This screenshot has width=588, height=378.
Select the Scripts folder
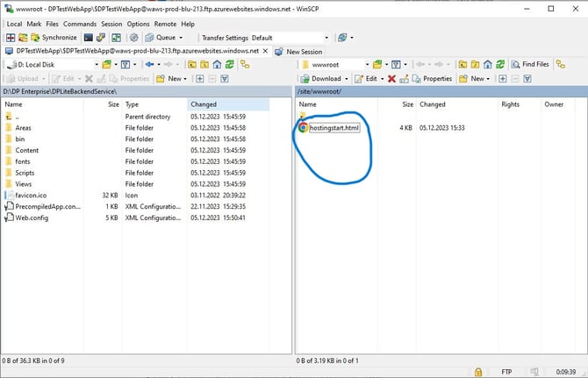coord(25,173)
